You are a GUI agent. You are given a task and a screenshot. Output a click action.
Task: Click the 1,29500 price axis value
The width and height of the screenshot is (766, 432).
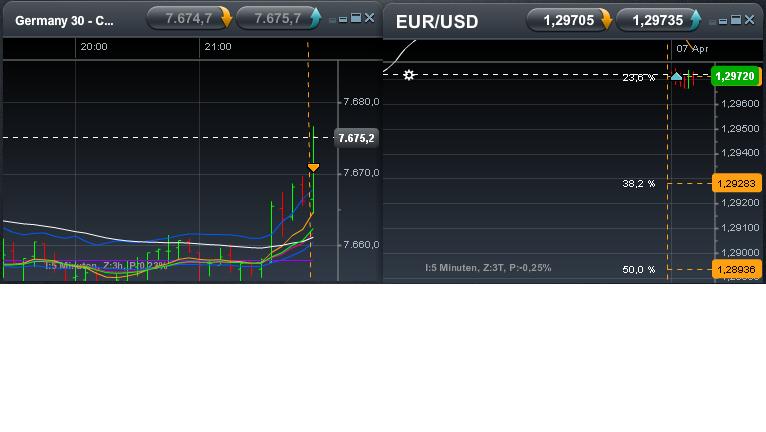tap(740, 129)
